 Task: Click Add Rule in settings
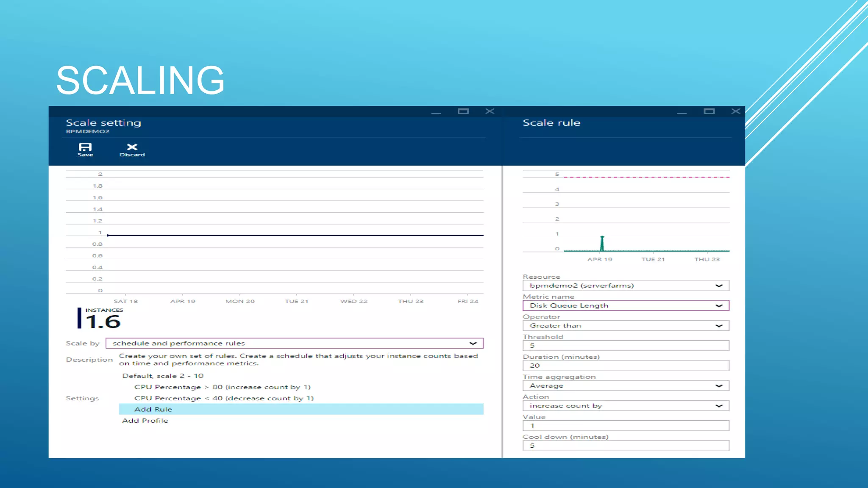coord(153,409)
